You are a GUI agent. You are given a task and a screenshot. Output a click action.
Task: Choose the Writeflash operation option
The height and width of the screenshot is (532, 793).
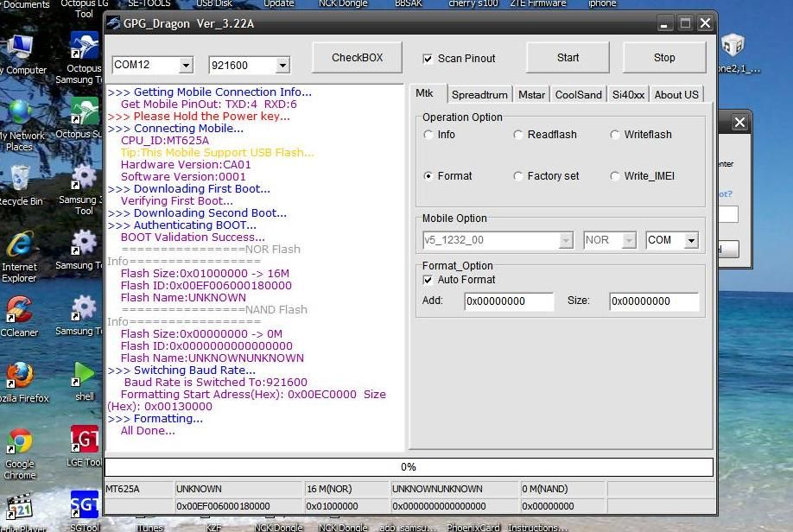click(615, 135)
